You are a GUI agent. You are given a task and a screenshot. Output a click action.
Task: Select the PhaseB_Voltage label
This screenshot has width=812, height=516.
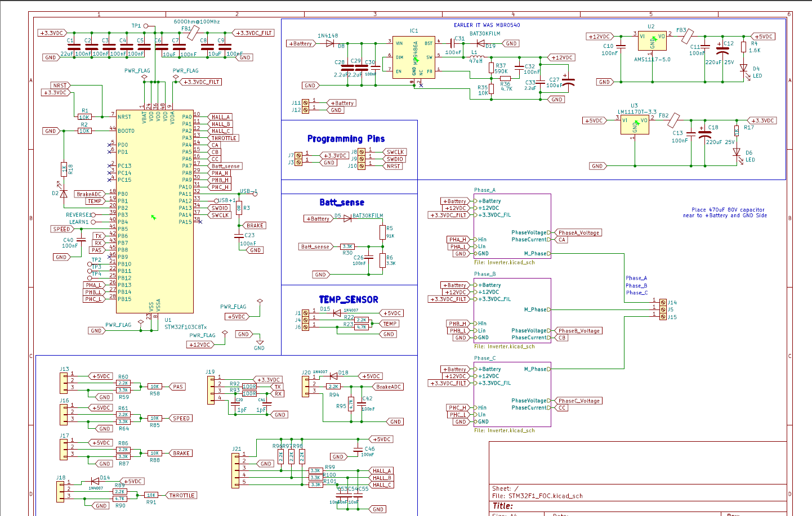coord(578,331)
